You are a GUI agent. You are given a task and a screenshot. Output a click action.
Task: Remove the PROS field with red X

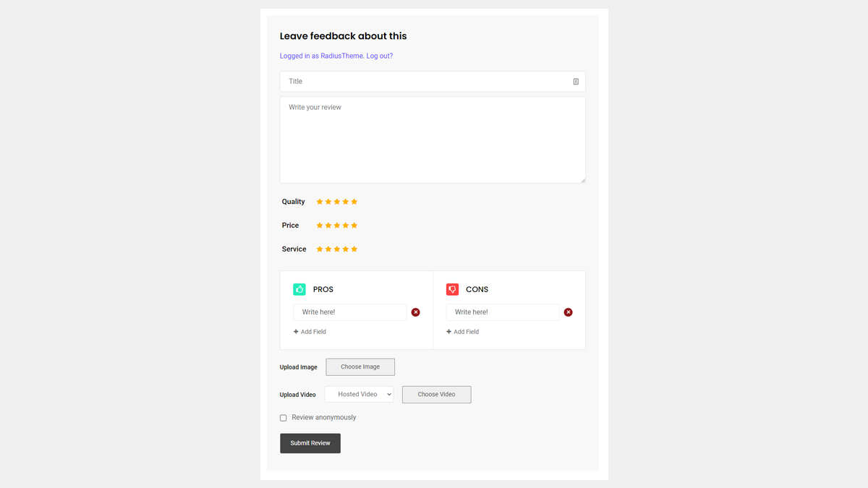click(x=415, y=312)
